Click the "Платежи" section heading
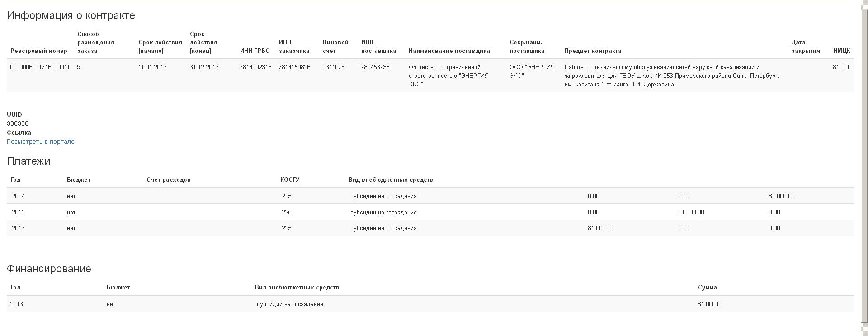Screen dimensions: 868x336 (28, 161)
